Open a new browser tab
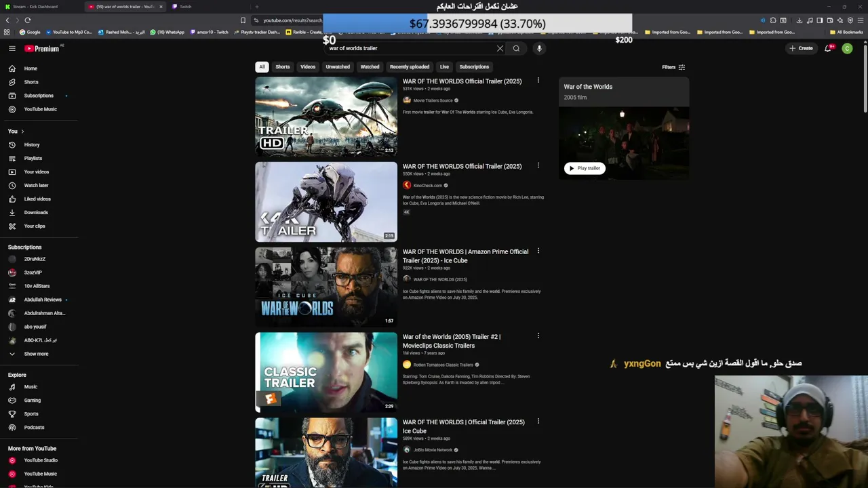 click(x=256, y=7)
